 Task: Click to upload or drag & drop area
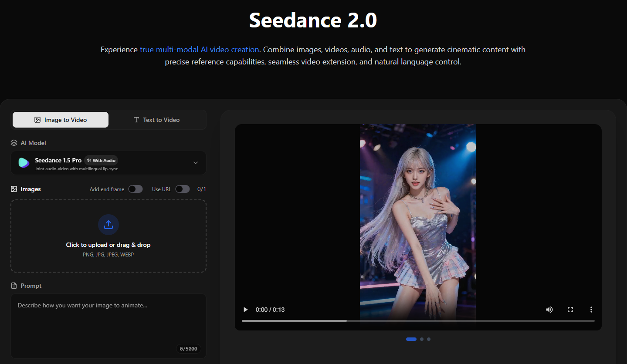[108, 245]
